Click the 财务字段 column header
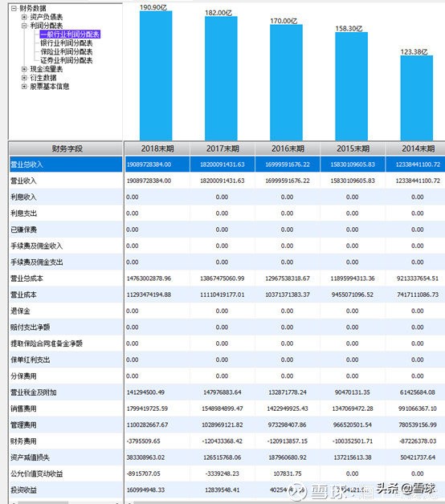This screenshot has width=445, height=504. [66, 148]
